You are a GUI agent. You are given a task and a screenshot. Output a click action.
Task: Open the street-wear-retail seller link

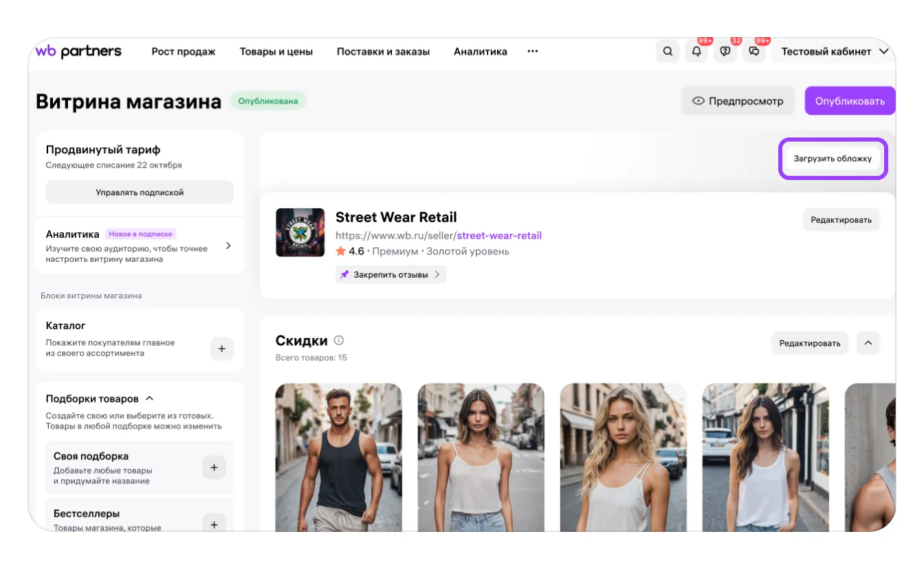pos(499,236)
